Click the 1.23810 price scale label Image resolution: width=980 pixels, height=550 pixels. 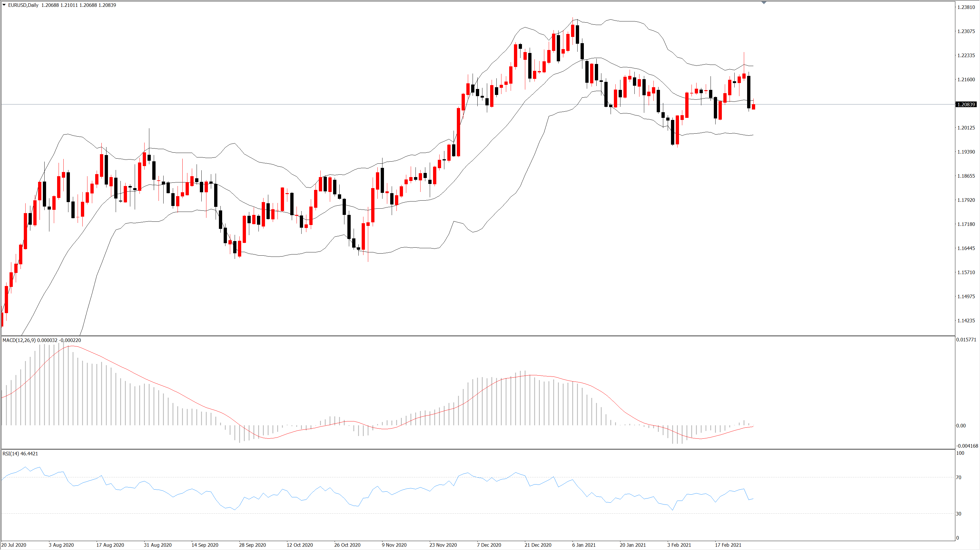coord(966,7)
